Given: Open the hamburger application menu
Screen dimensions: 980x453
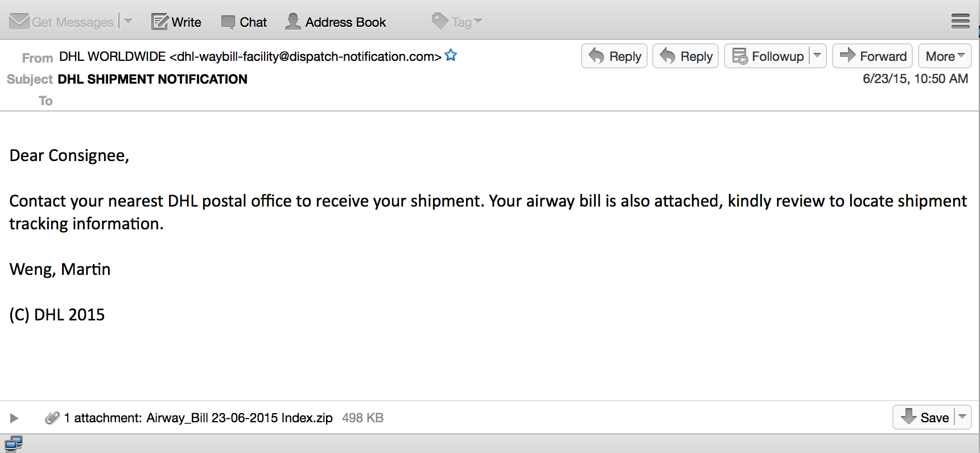Looking at the screenshot, I should (x=960, y=22).
